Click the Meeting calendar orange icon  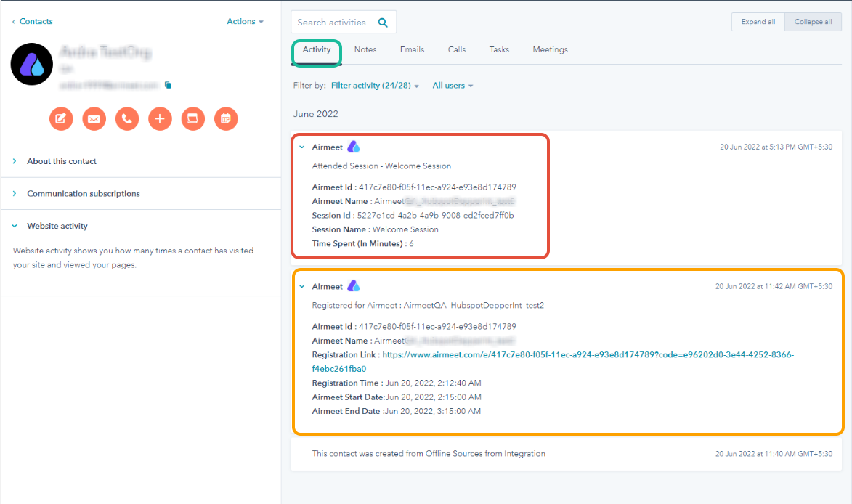(226, 119)
